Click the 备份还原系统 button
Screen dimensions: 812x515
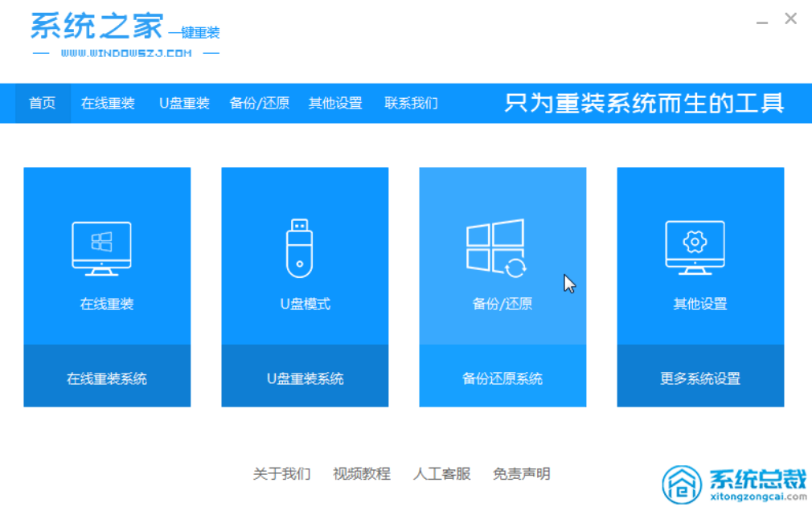502,378
